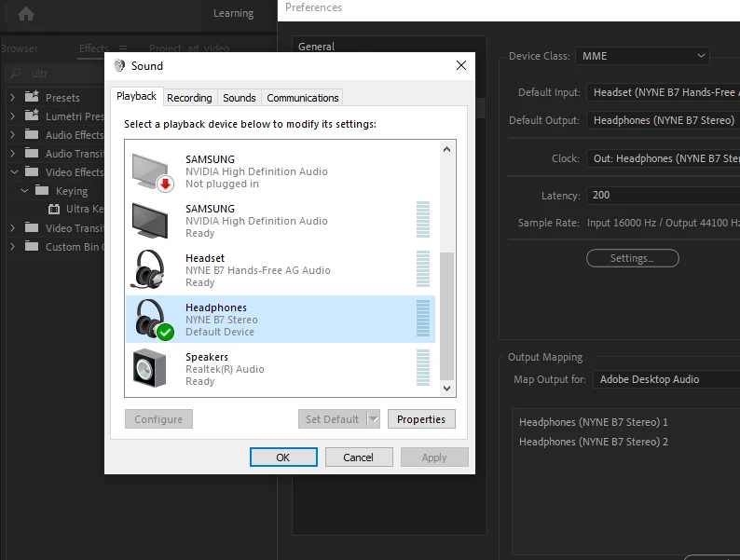Select the Speakers Realtek device icon
This screenshot has height=560, width=740.
pos(149,368)
